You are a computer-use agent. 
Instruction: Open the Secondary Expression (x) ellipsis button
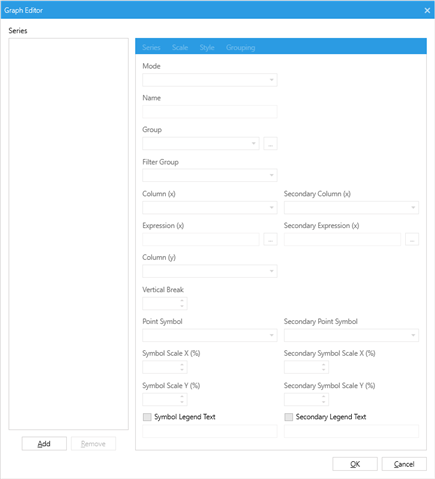click(x=412, y=239)
